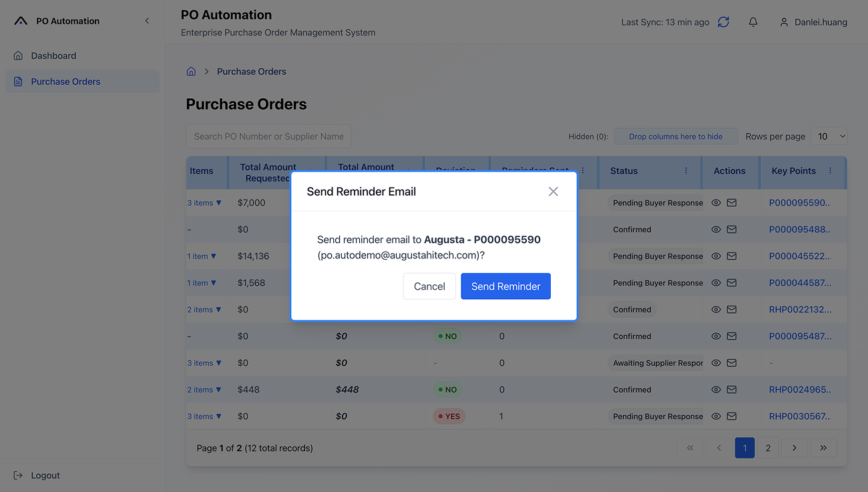
Task: Open the RHP0024965 purchase order link
Action: click(x=799, y=389)
